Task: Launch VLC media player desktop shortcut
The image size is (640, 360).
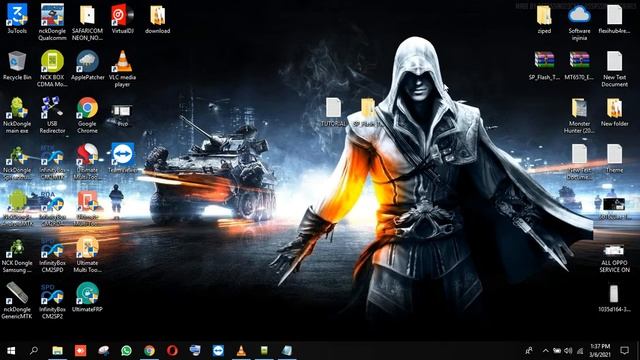Action: click(x=122, y=68)
